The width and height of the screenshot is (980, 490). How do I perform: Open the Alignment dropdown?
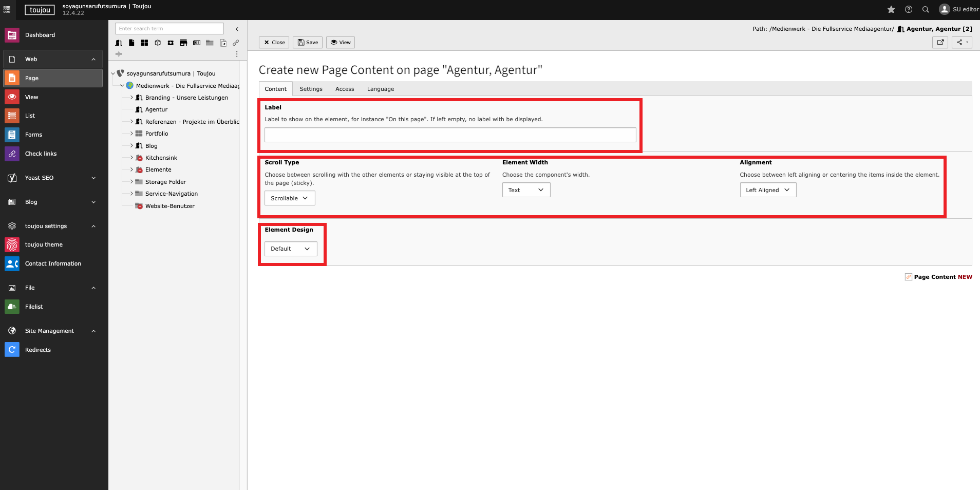(x=767, y=190)
